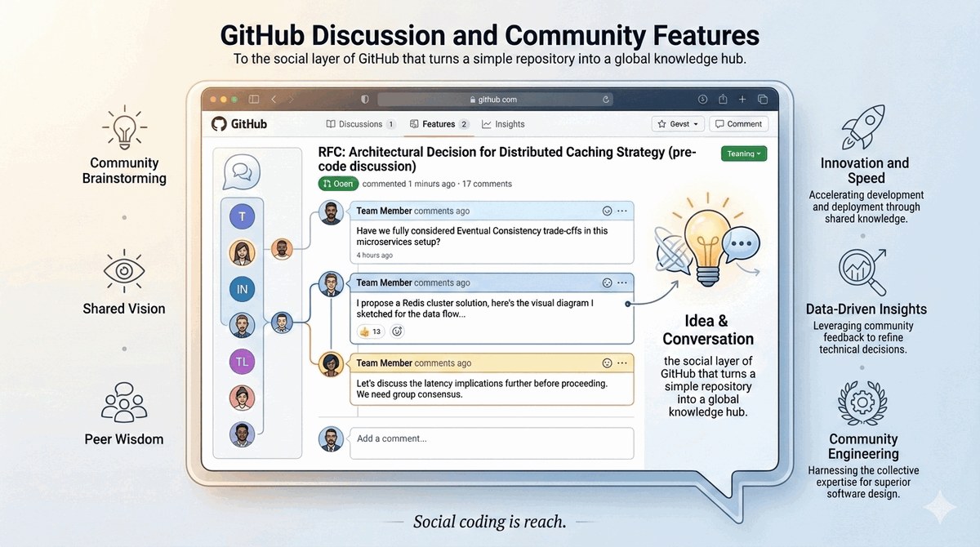Click the add-reaction smiley beside thumbs-up

click(x=398, y=331)
